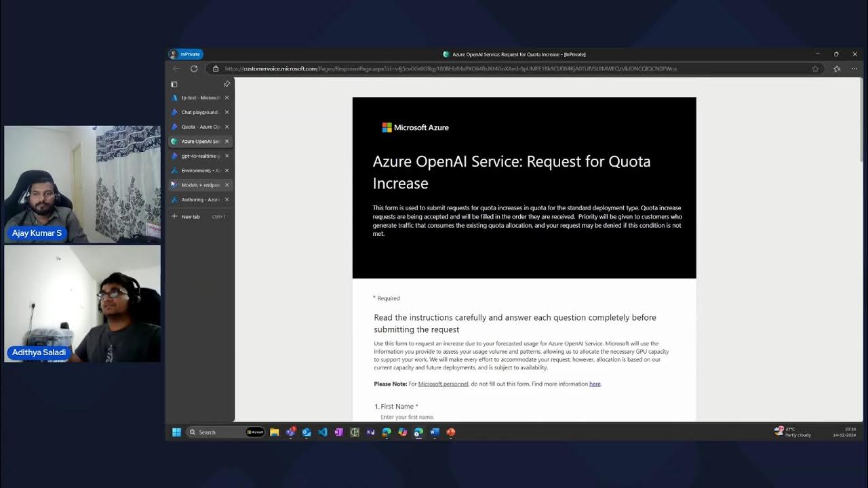Add this page to favorites with the star
The height and width of the screenshot is (488, 868).
click(815, 68)
